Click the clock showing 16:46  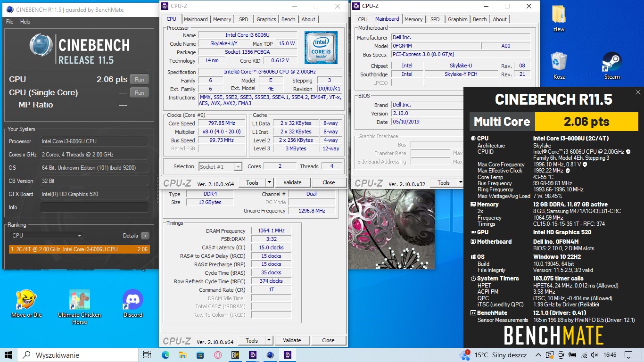click(610, 355)
